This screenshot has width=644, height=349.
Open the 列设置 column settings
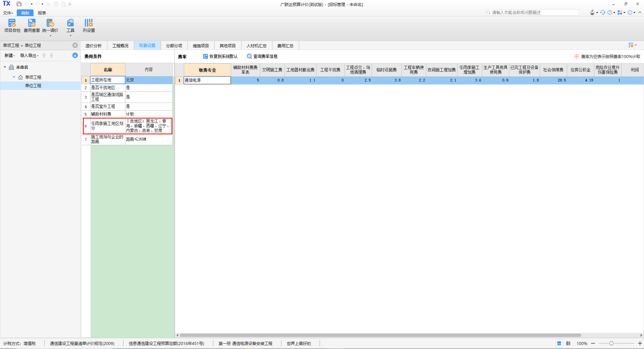(x=89, y=25)
